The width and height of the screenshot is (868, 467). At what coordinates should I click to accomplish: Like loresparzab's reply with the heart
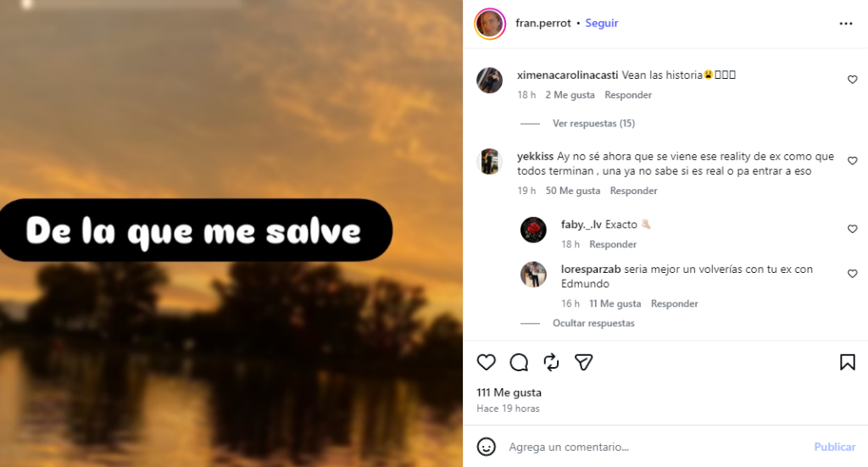[853, 274]
